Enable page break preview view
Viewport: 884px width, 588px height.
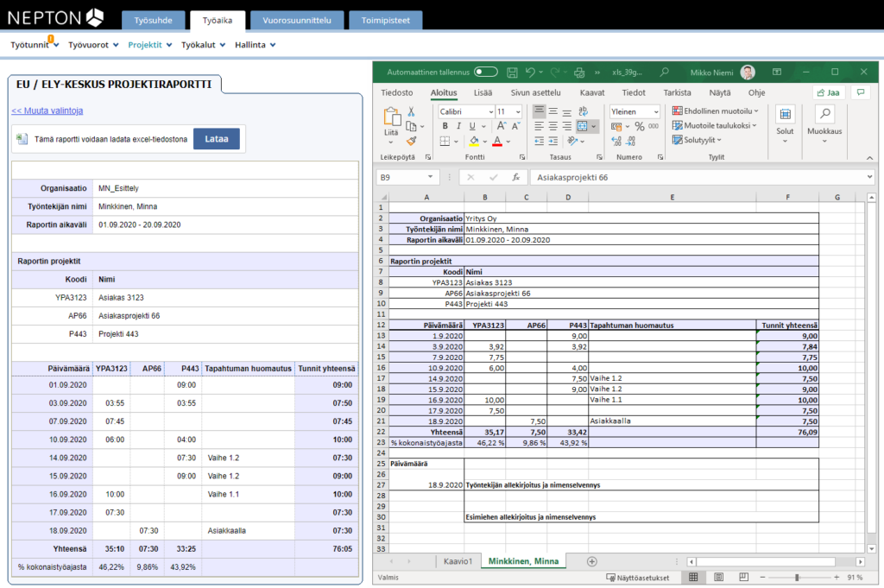[x=744, y=576]
